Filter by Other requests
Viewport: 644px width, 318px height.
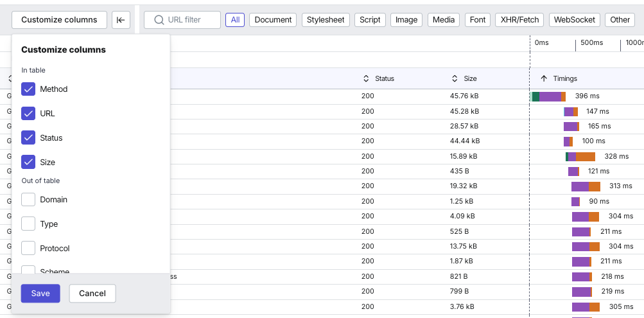[x=620, y=20]
